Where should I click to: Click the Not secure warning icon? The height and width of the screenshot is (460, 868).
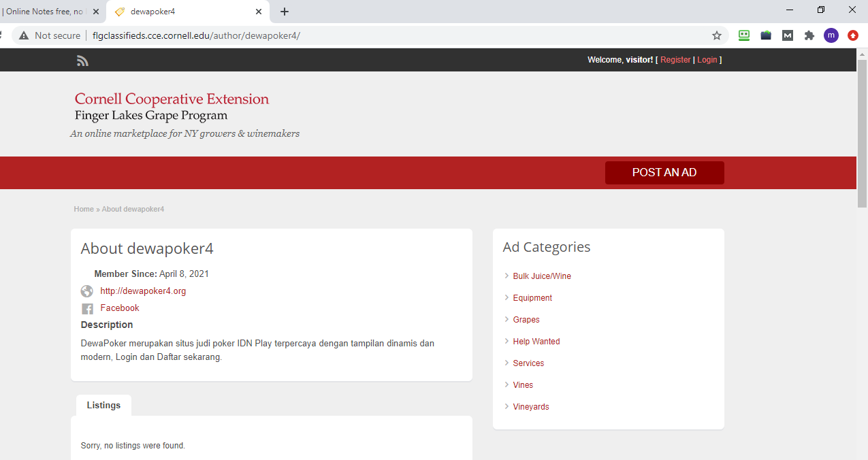click(24, 35)
